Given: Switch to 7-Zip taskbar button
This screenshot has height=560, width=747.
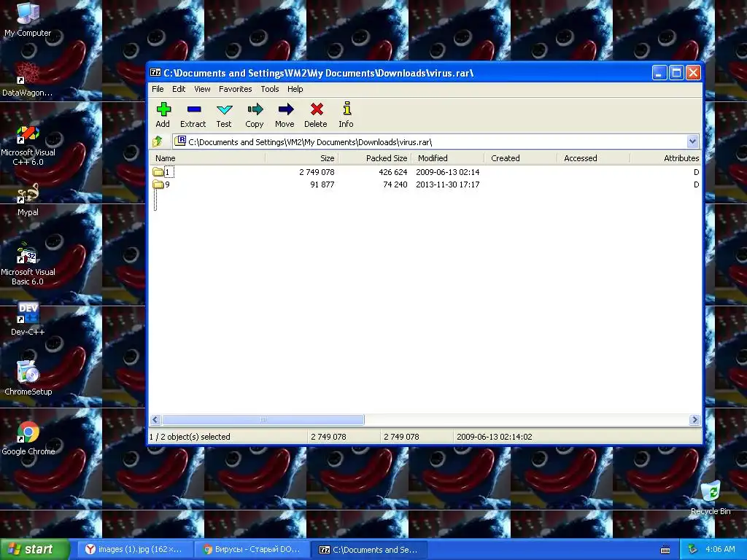Looking at the screenshot, I should (x=368, y=550).
